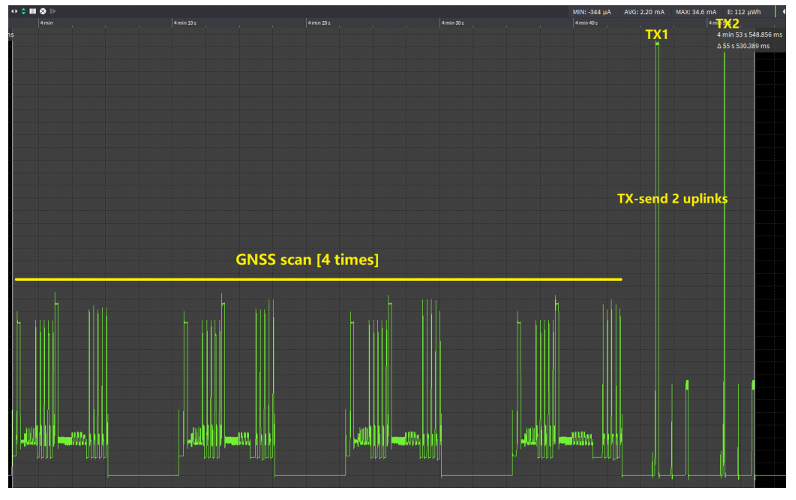The image size is (796, 500).
Task: Select the MAX 34.6 mA readout
Action: [696, 12]
